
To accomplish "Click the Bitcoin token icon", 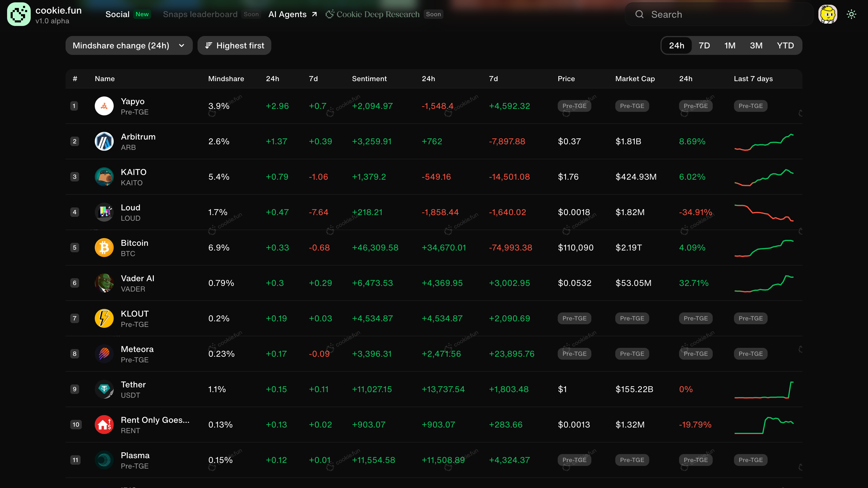I will pyautogui.click(x=104, y=248).
